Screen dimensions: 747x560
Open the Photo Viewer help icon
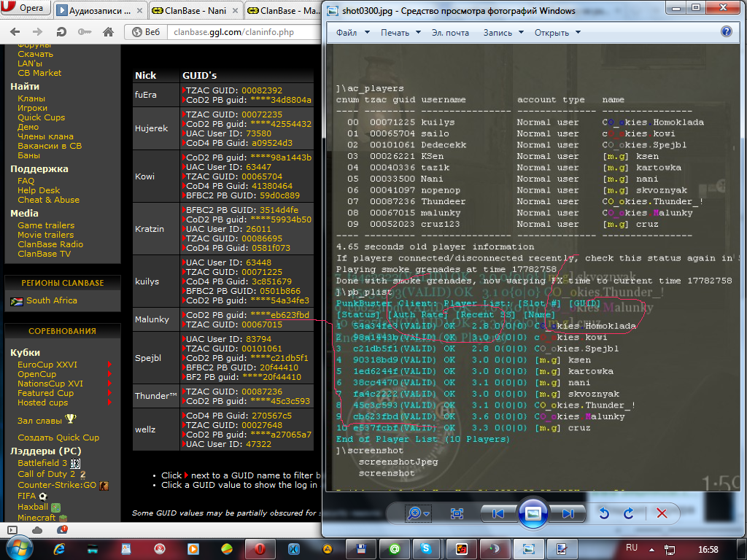coord(726,32)
